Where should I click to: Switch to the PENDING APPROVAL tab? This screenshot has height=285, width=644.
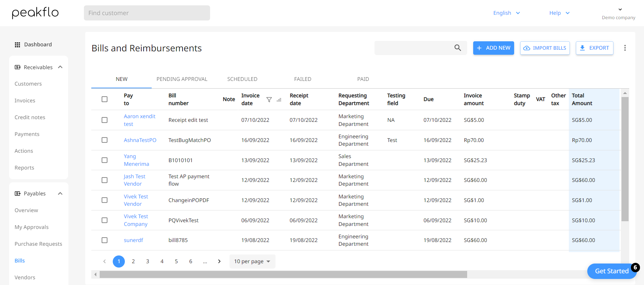182,79
